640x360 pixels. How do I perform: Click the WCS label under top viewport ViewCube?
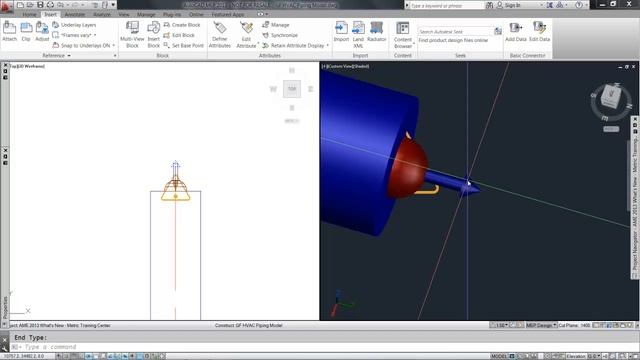pyautogui.click(x=292, y=121)
